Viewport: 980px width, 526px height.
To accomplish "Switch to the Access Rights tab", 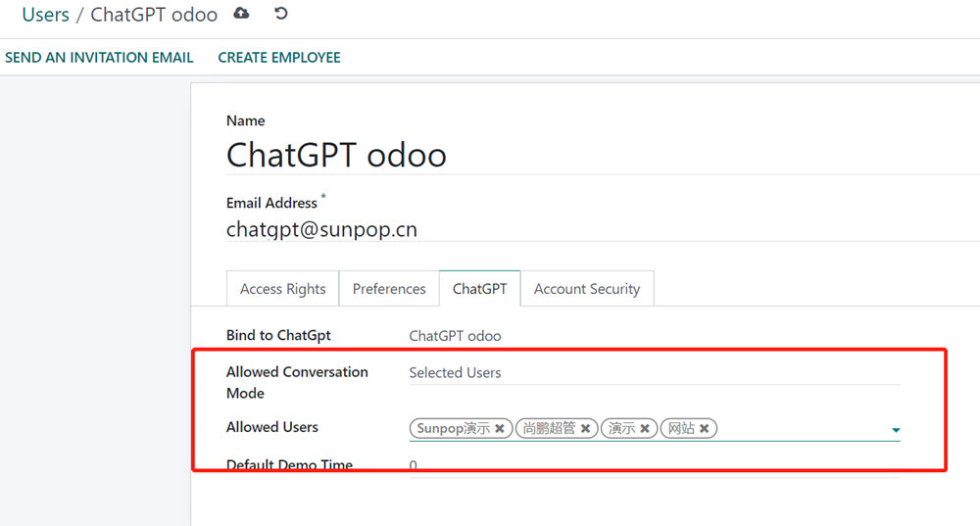I will [282, 289].
